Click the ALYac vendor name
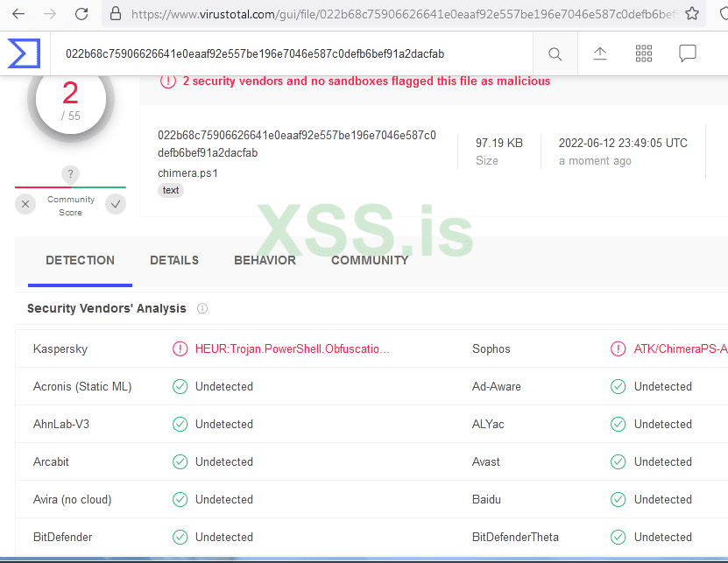Image resolution: width=728 pixels, height=563 pixels. coord(488,425)
